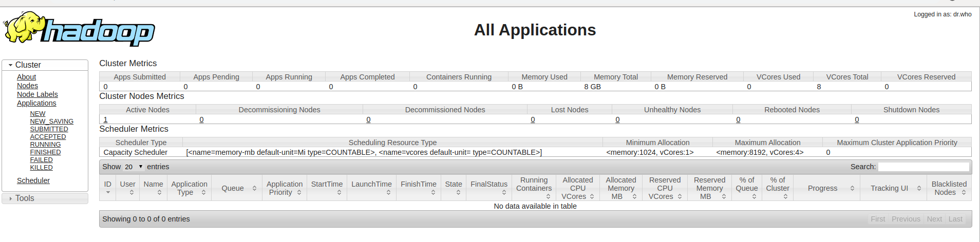The width and height of the screenshot is (980, 242).
Task: Collapse the Cluster sidebar section
Action: coord(45,65)
